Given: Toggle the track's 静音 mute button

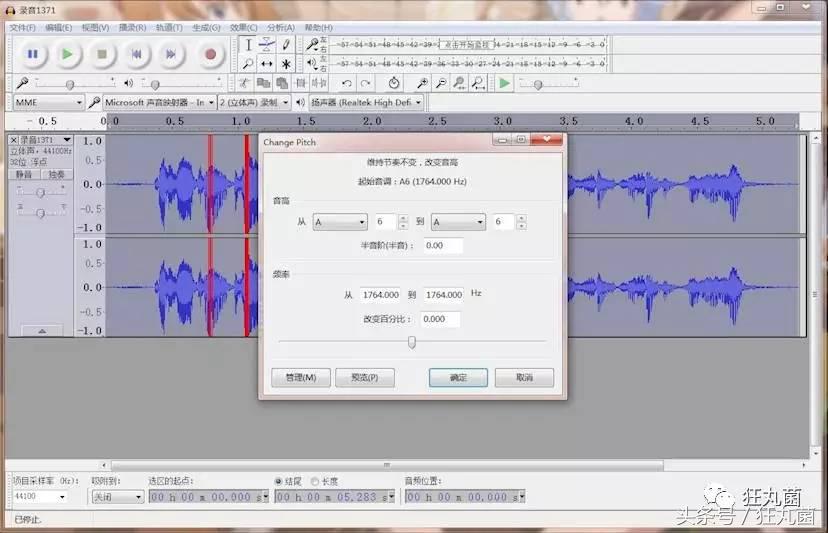Looking at the screenshot, I should (x=24, y=174).
